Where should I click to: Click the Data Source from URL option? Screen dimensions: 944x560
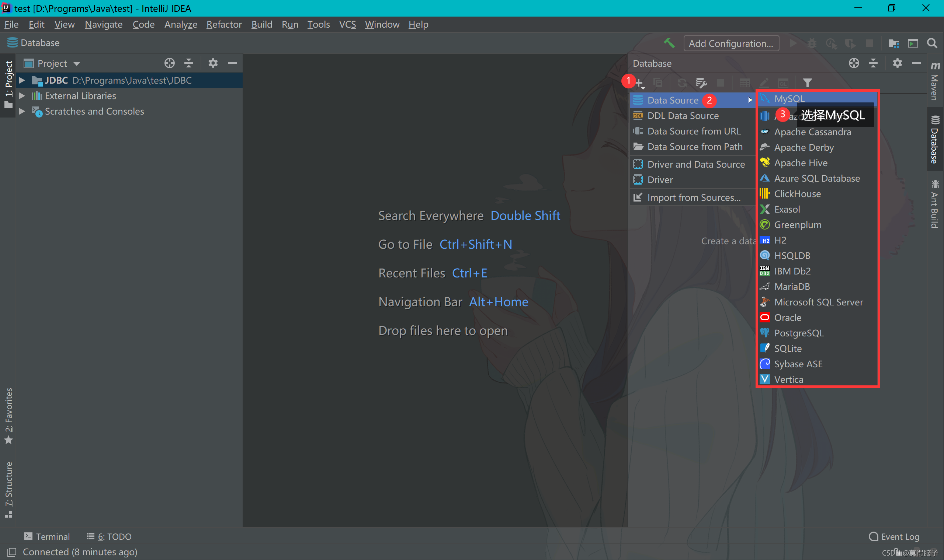pyautogui.click(x=693, y=131)
